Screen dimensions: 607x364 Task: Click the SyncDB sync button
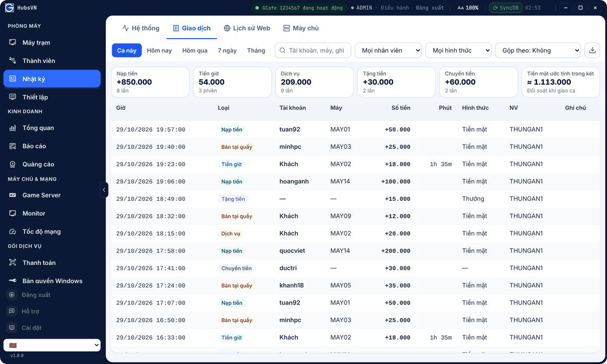click(505, 8)
